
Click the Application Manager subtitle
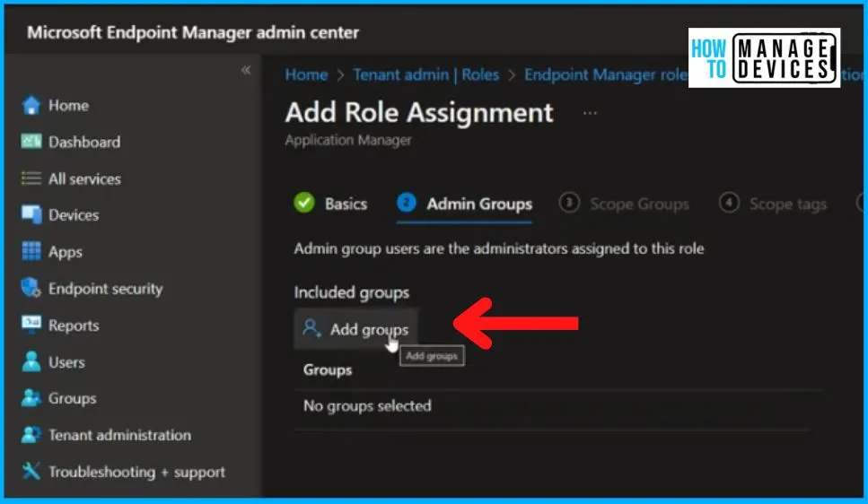pyautogui.click(x=348, y=140)
